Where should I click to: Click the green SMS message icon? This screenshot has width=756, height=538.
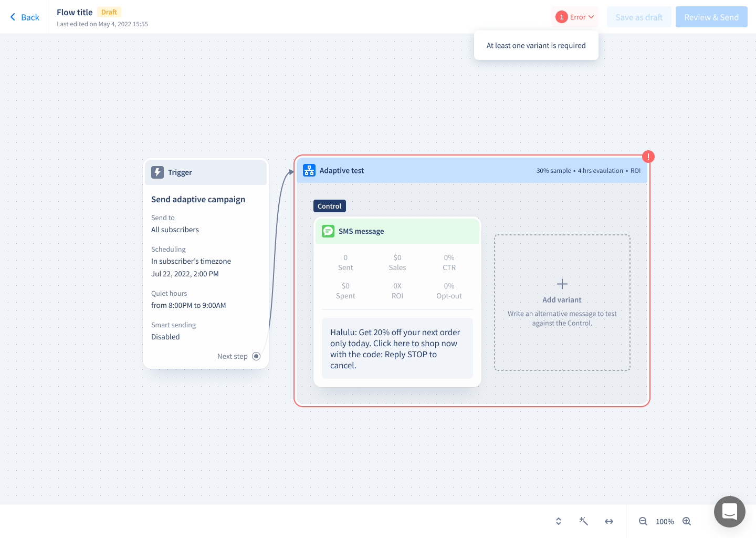tap(328, 231)
